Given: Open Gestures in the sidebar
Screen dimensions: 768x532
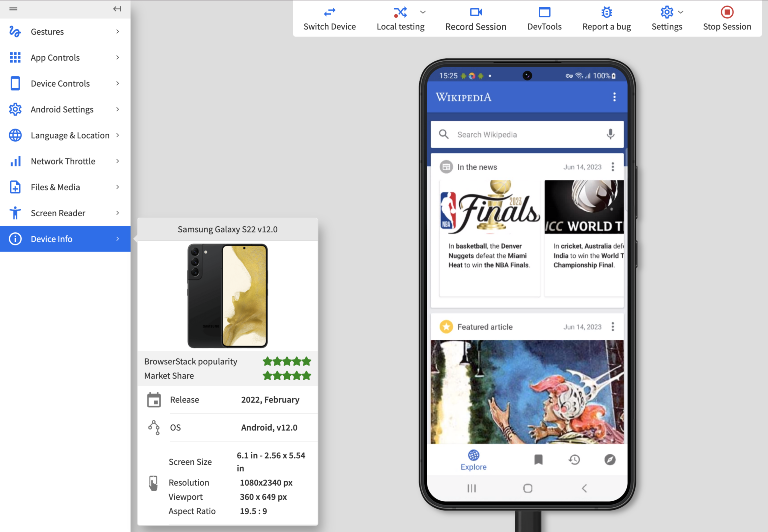Looking at the screenshot, I should [x=47, y=31].
